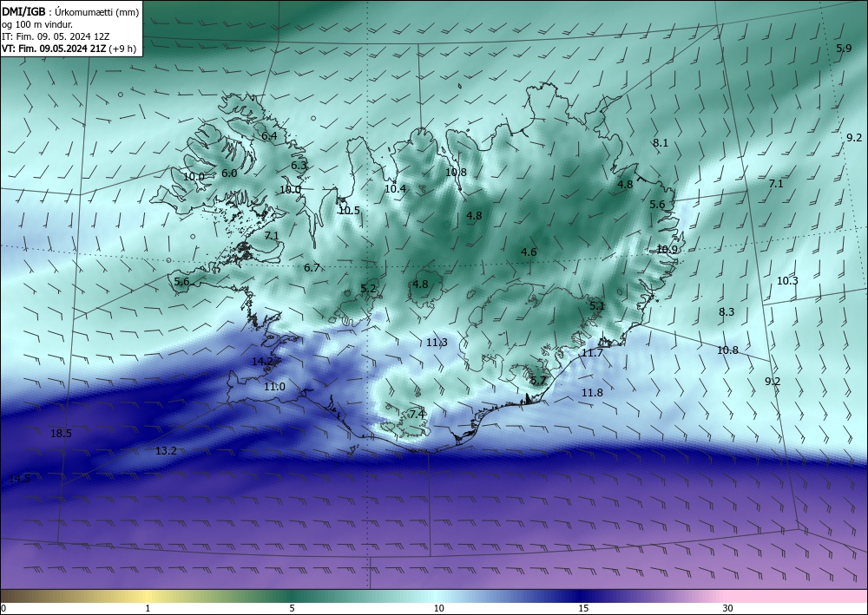Click the 10.4 value on the map
This screenshot has height=615, width=868.
[x=395, y=189]
